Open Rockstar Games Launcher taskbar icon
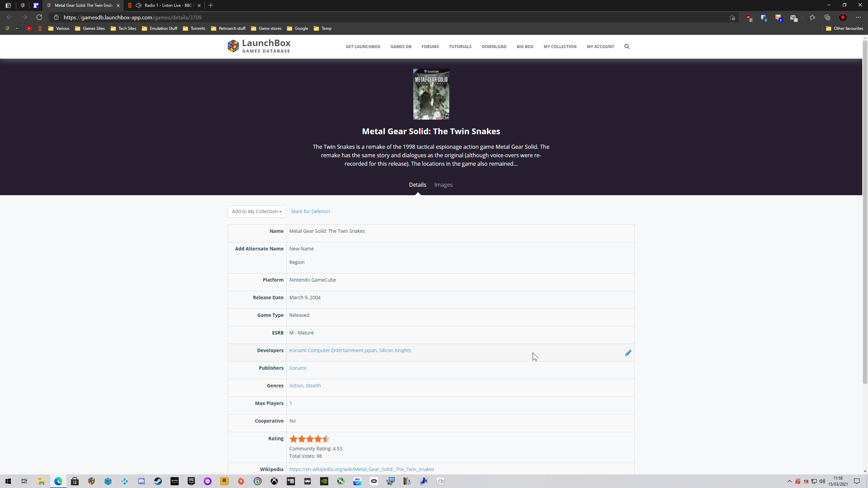The width and height of the screenshot is (868, 488). [224, 481]
